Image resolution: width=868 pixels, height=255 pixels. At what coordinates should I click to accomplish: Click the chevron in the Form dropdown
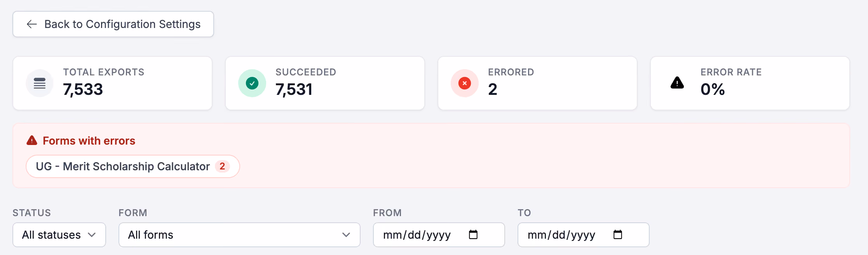point(346,235)
